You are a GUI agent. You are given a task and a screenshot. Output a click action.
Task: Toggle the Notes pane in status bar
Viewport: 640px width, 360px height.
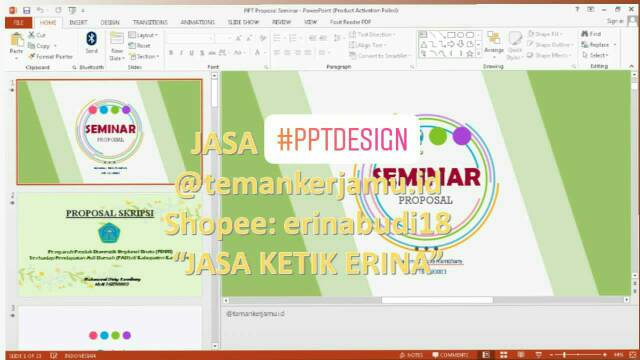411,355
